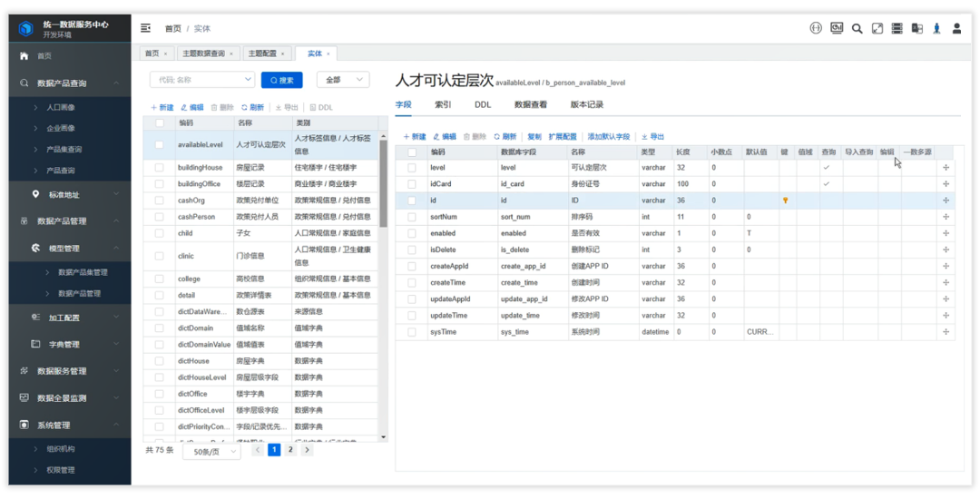Expand the 数据服务管理 sidebar group
The image size is (980, 499).
point(116,371)
